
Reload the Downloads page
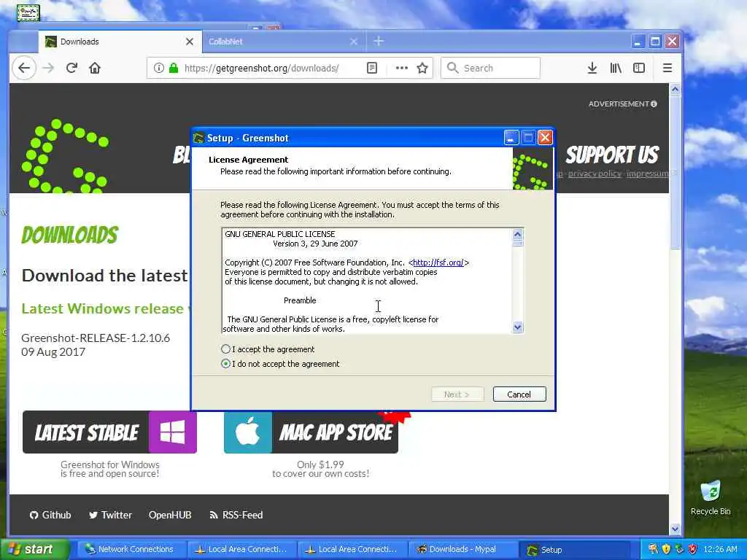[71, 68]
